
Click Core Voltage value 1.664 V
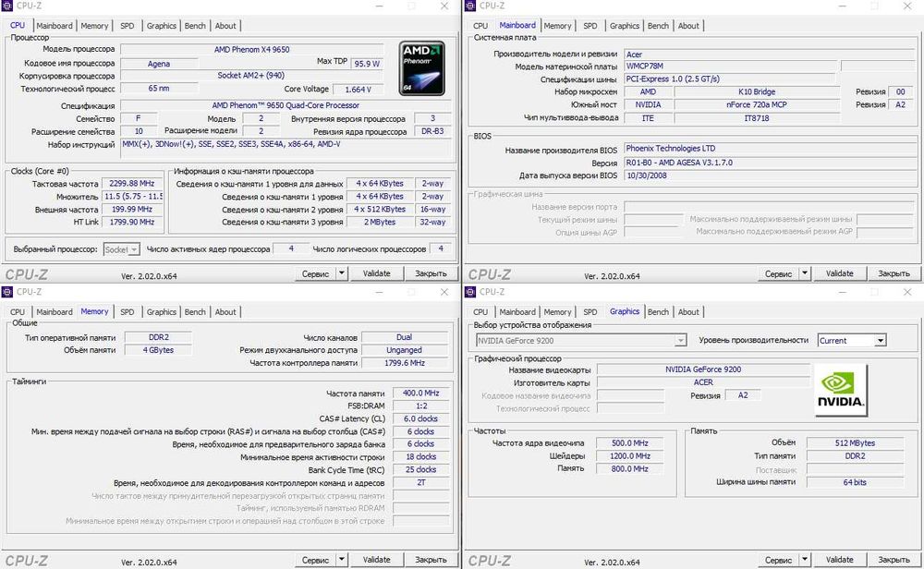click(x=358, y=90)
